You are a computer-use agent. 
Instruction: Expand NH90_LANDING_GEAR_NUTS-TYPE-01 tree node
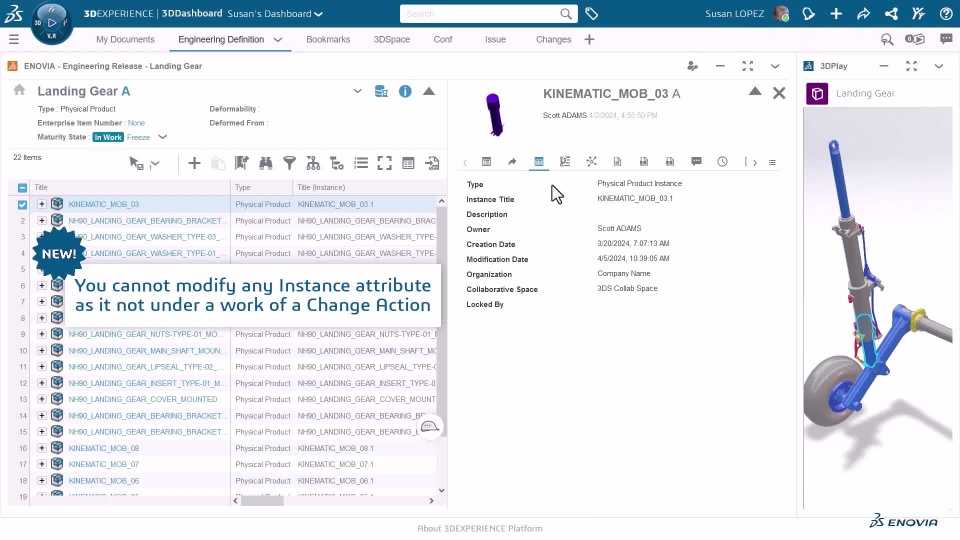pos(42,334)
